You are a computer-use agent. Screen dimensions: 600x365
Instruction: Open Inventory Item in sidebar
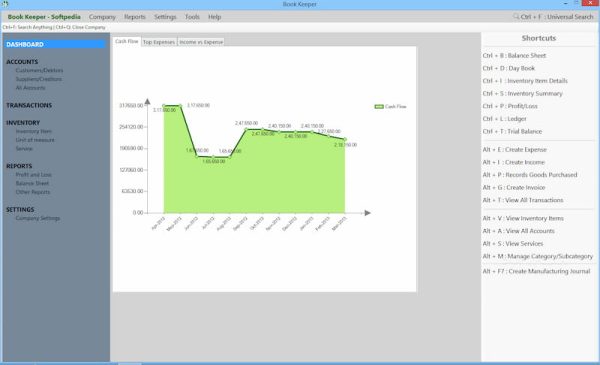coord(34,131)
